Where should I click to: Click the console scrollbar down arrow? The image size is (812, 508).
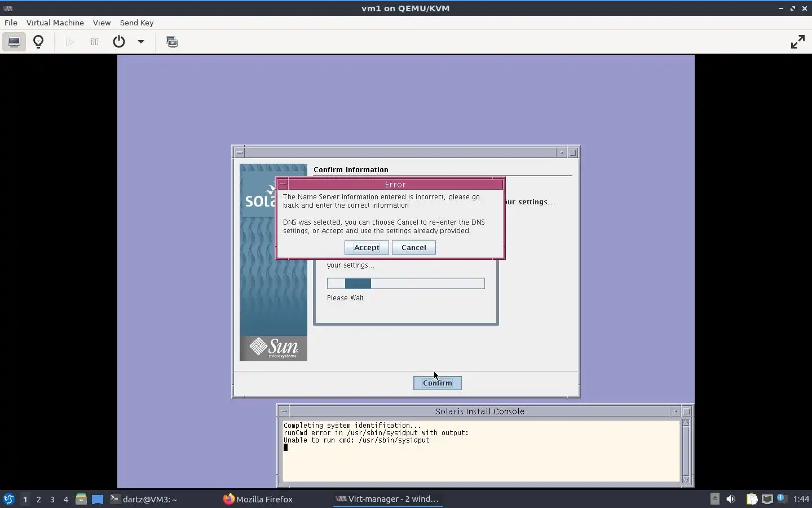coord(686,479)
